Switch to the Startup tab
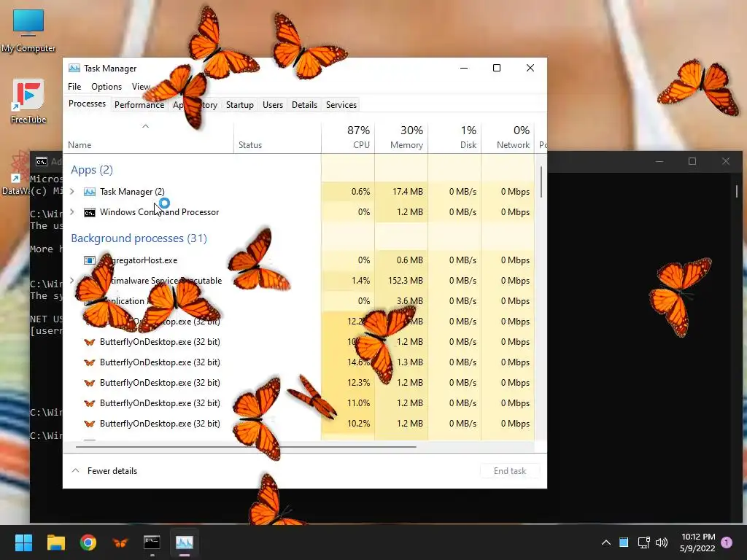The image size is (747, 560). coord(239,105)
